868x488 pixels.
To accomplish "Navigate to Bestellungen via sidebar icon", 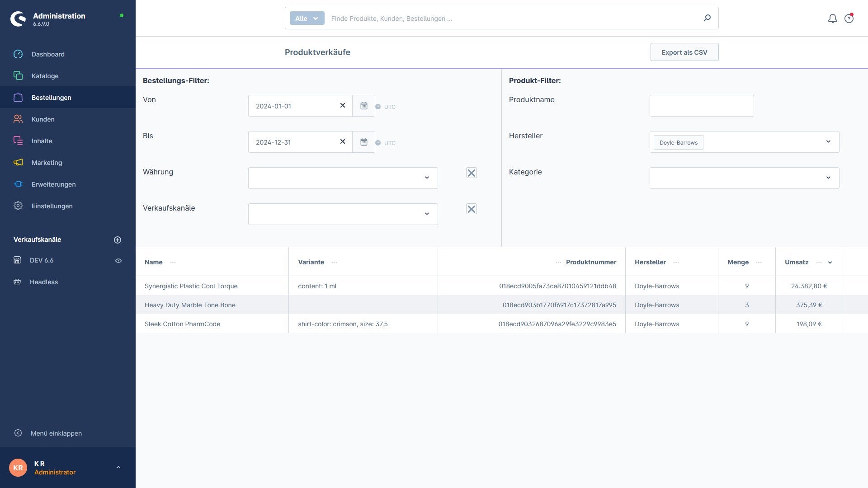I will 17,97.
